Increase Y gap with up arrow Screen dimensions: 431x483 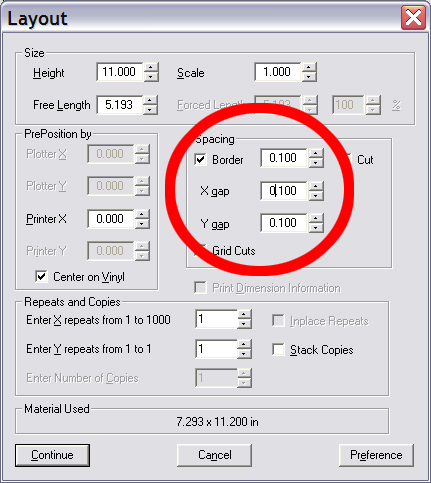pyautogui.click(x=316, y=218)
